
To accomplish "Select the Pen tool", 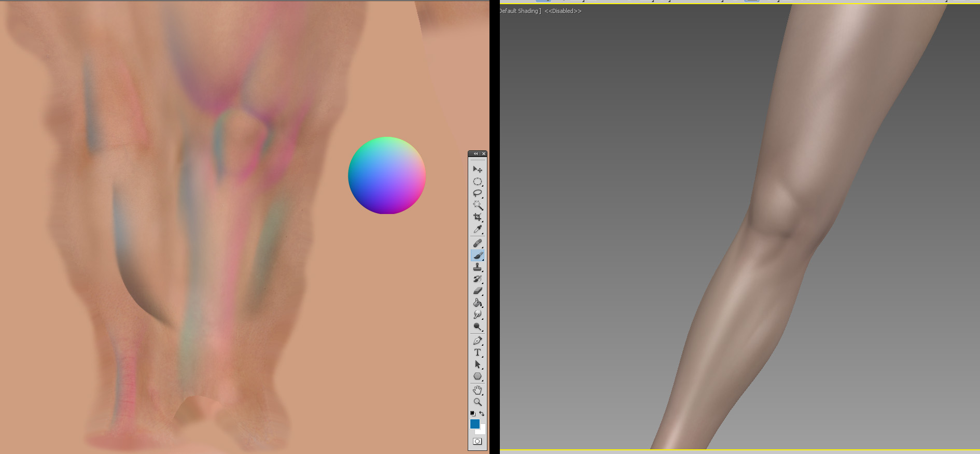I will (478, 340).
